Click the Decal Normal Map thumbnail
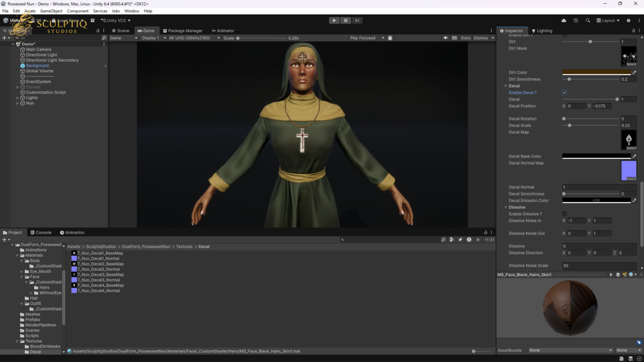The height and width of the screenshot is (362, 644). (x=629, y=171)
